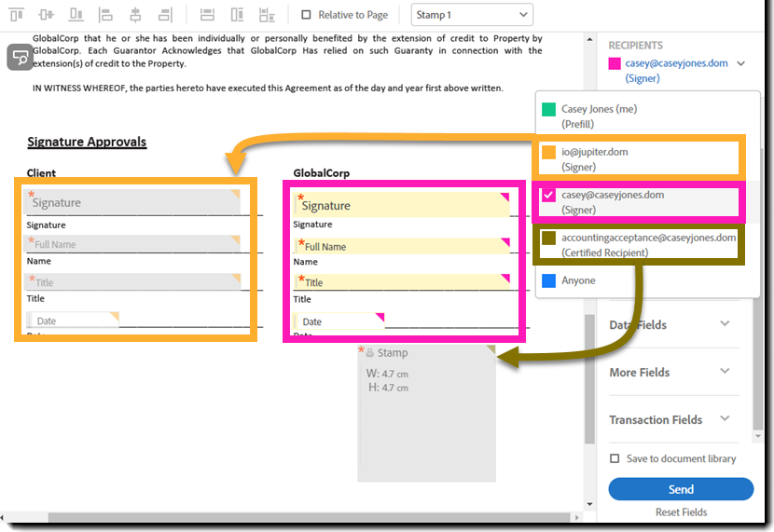Viewport: 774px width, 532px height.
Task: Click the align right edges icon
Action: [165, 15]
